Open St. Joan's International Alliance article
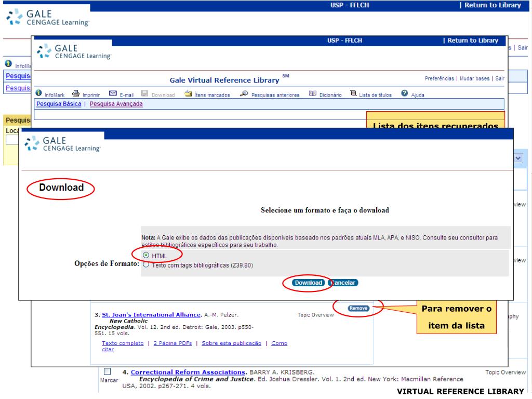The image size is (532, 399). (x=151, y=314)
